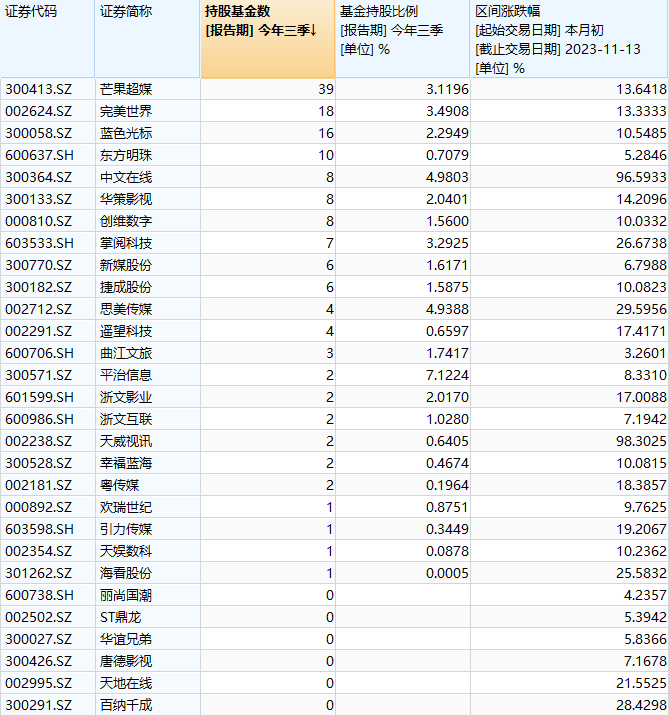Screen dimensions: 669x715
Task: Open 截止交易日期 2023-11-13 parameter
Action: coord(557,49)
